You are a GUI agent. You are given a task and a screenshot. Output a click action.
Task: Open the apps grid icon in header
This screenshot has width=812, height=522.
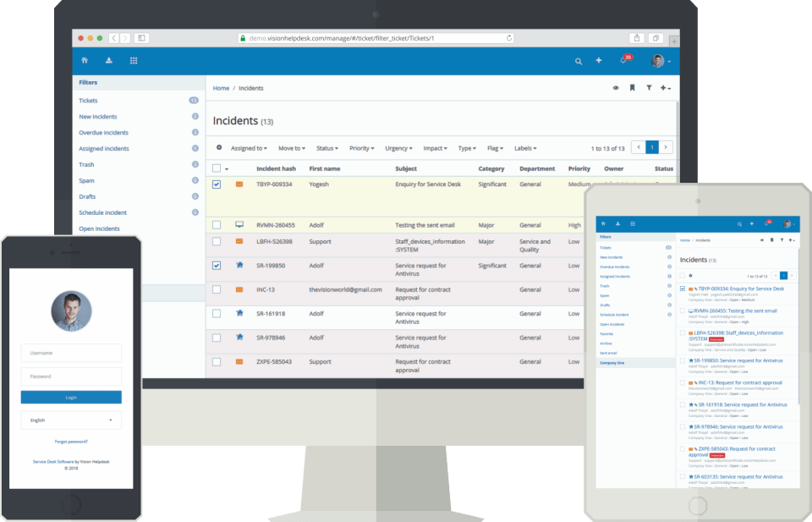coord(135,60)
